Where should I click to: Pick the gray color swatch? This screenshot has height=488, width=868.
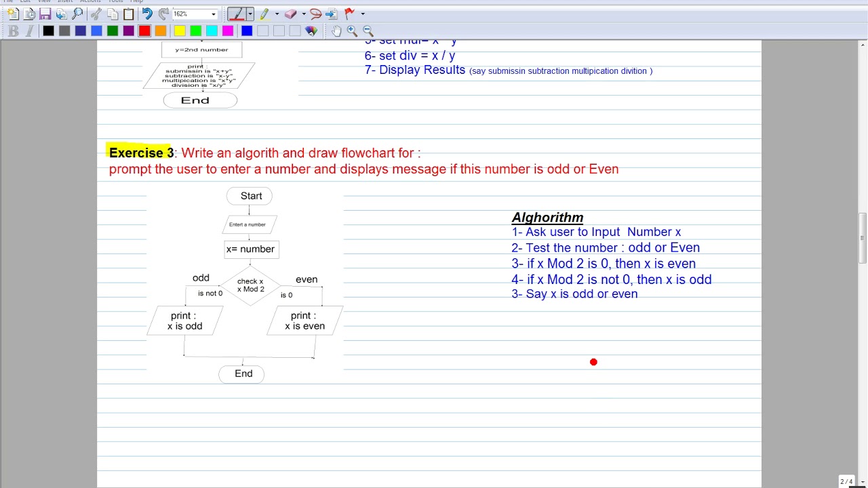coord(64,30)
